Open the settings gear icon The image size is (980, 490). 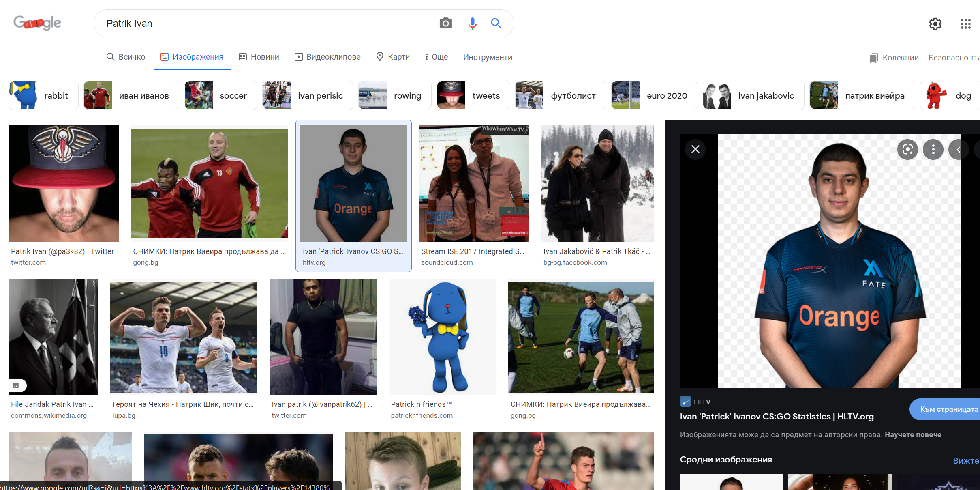click(x=935, y=24)
